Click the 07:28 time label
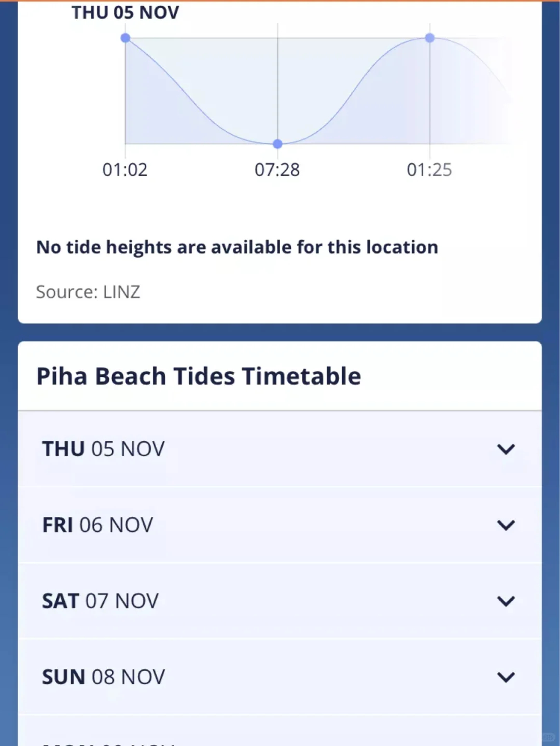Screen dimensions: 560x746 tap(277, 170)
